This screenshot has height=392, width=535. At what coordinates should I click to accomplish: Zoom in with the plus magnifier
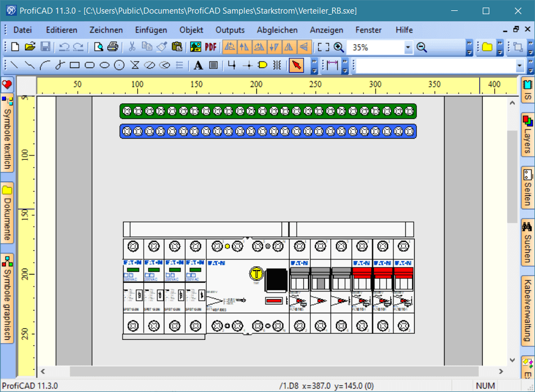pos(339,47)
